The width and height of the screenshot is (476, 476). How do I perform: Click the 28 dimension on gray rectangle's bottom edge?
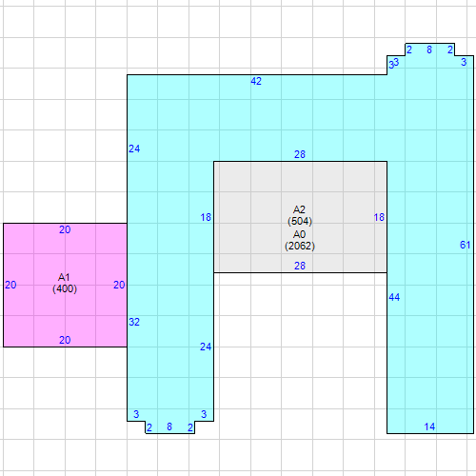coord(300,266)
